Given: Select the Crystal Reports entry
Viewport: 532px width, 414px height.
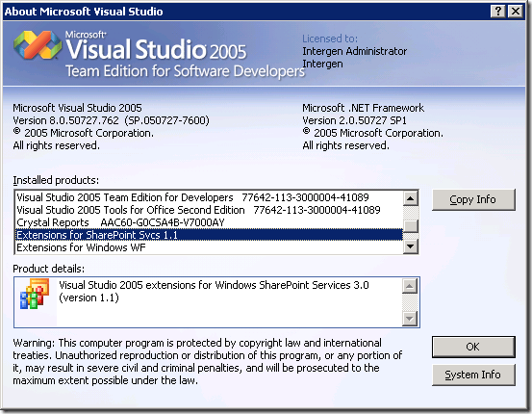Looking at the screenshot, I should tap(209, 222).
